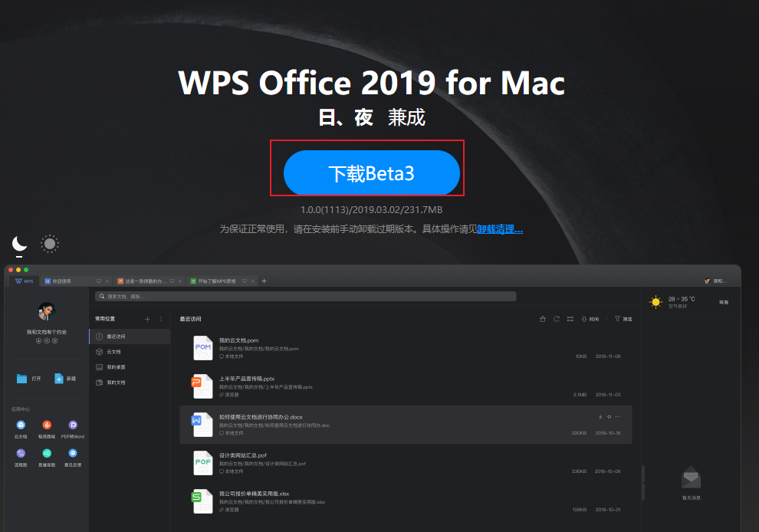
Task: Click the POM file type icon
Action: tap(203, 348)
